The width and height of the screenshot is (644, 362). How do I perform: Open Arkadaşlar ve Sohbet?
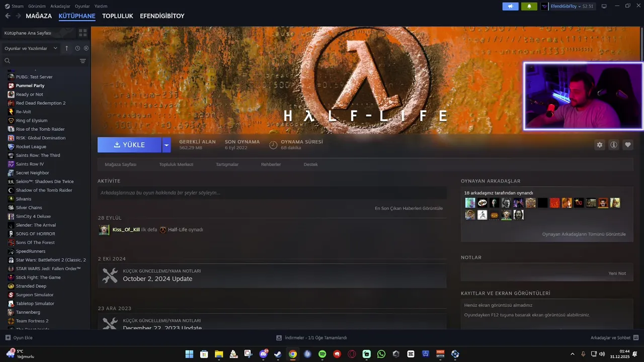click(x=614, y=338)
